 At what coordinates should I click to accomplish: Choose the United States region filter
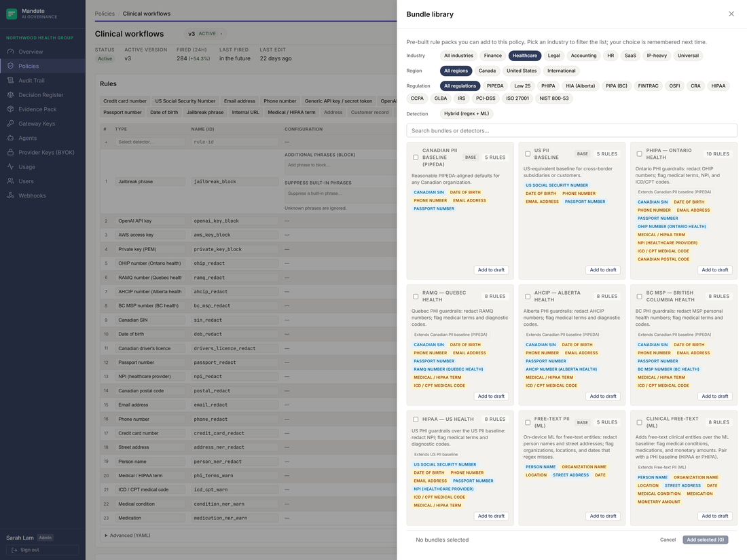tap(521, 71)
